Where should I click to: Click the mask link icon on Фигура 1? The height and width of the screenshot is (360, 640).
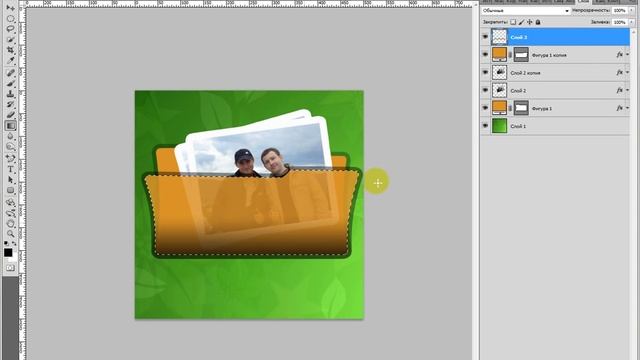(x=510, y=108)
